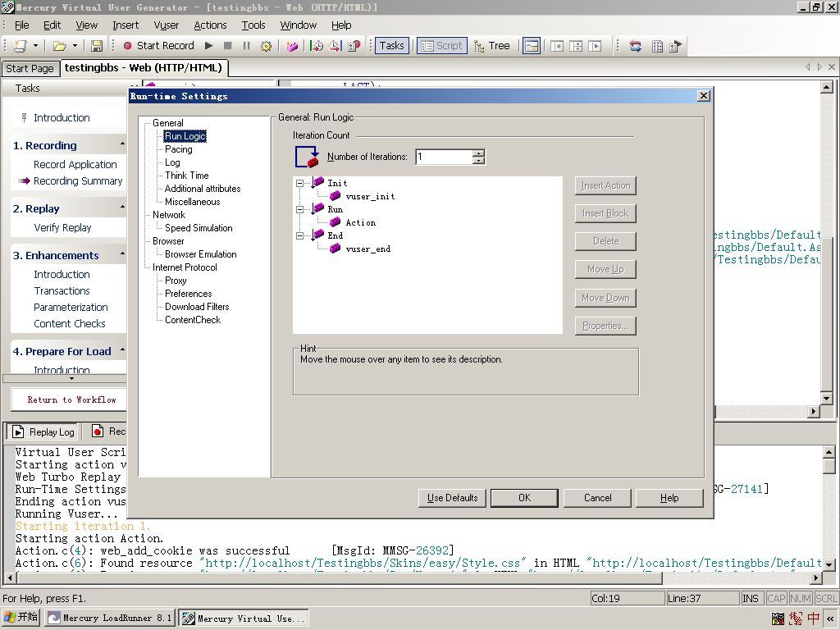The height and width of the screenshot is (630, 840).
Task: Open Recording Summary in Tasks pane
Action: click(78, 181)
